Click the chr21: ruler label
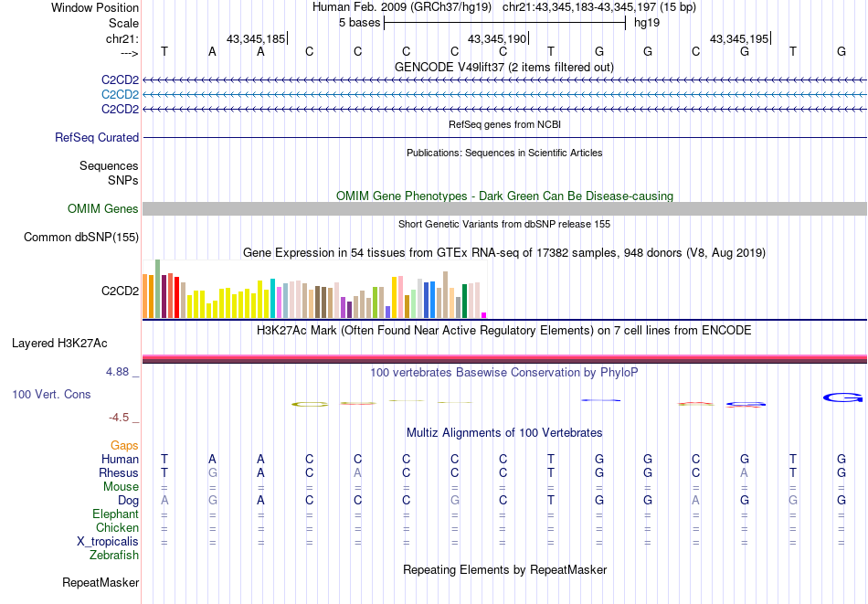Viewport: 868px width, 604px height. click(x=122, y=38)
